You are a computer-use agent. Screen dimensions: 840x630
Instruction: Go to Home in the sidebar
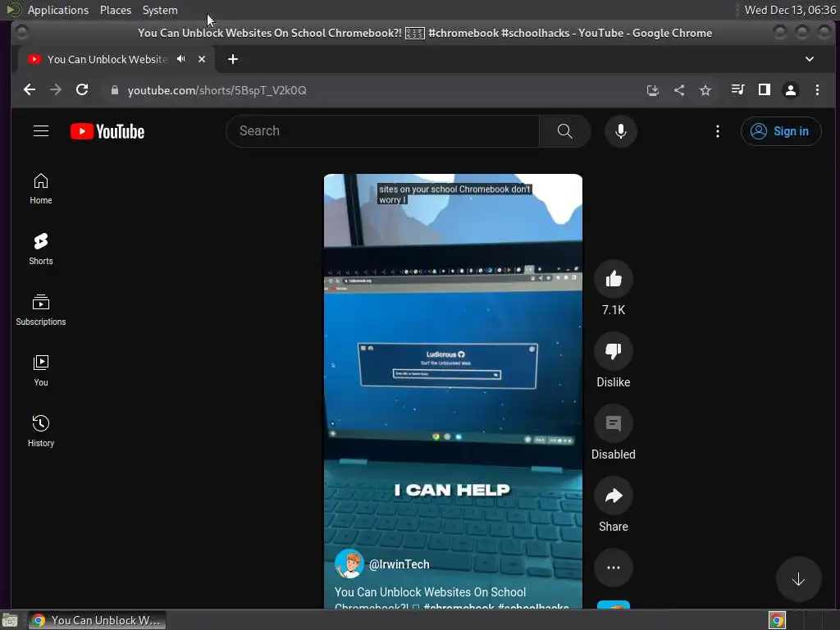pos(41,189)
